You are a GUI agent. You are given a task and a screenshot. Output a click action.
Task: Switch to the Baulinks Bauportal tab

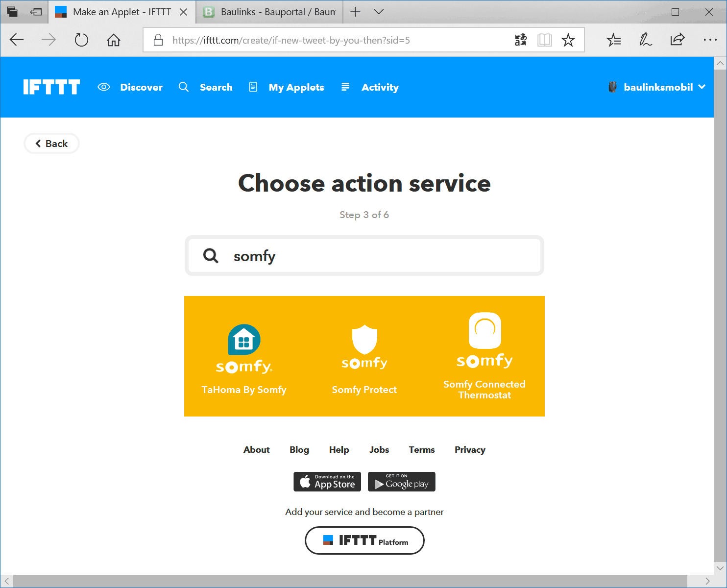(x=269, y=12)
